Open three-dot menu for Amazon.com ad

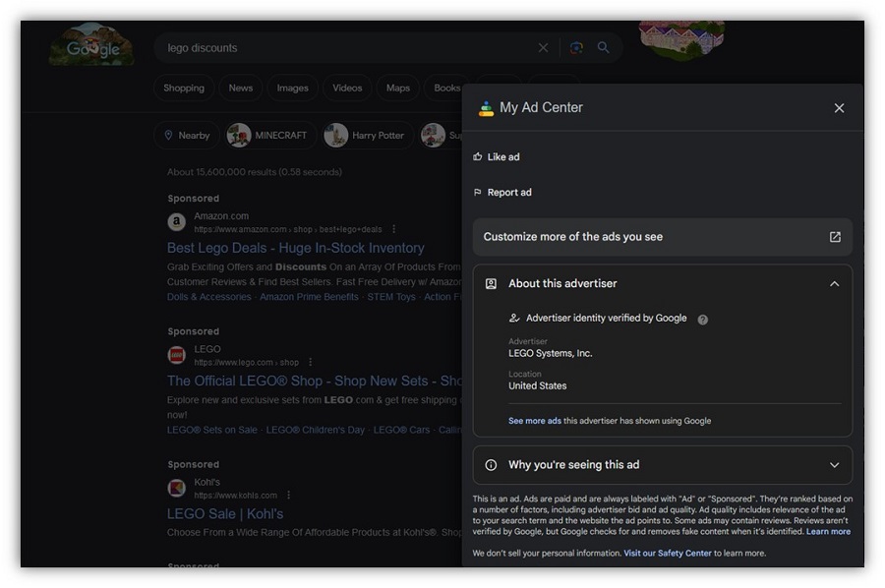[x=394, y=229]
